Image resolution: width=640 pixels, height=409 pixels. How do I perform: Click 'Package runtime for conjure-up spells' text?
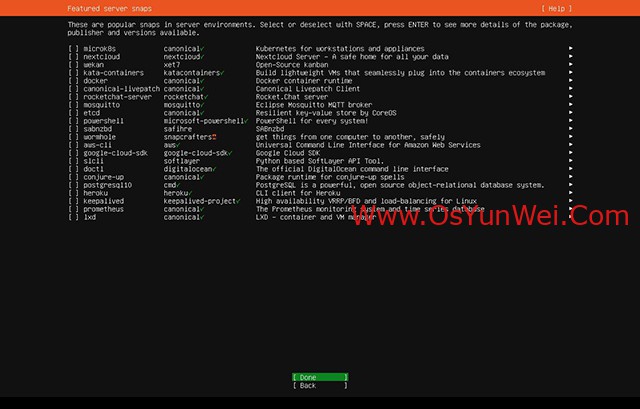click(x=330, y=177)
